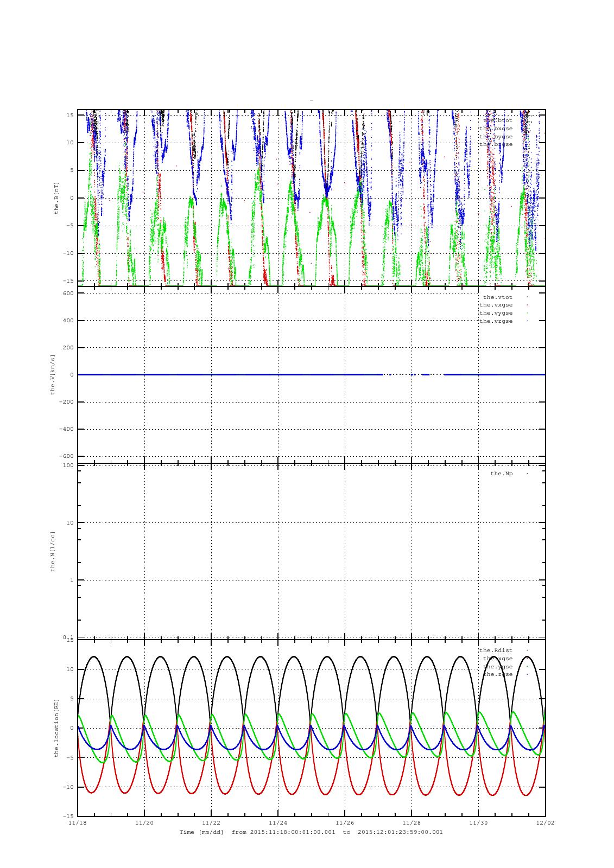Click the 'the.bxgse' legend entry
The image size is (614, 868).
click(496, 129)
